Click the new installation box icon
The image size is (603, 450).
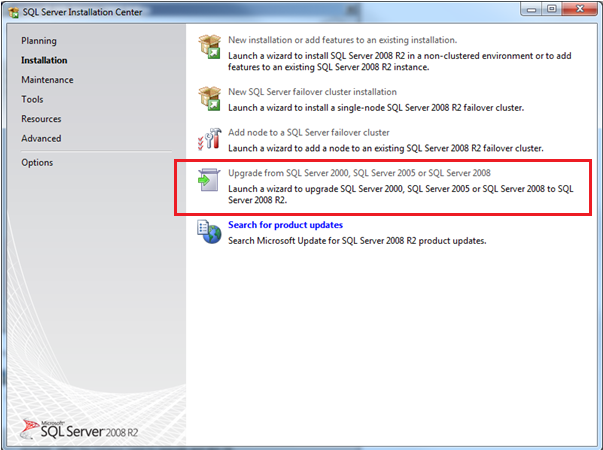point(210,47)
